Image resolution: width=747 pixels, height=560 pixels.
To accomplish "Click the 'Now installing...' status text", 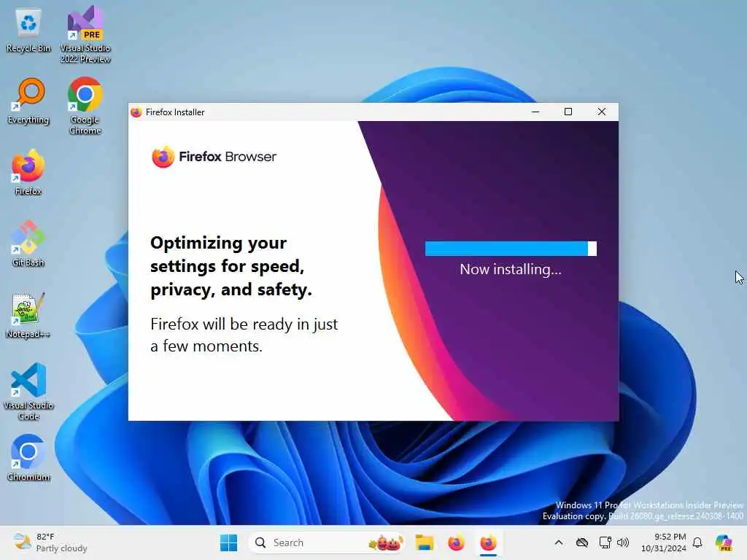I will (x=511, y=270).
